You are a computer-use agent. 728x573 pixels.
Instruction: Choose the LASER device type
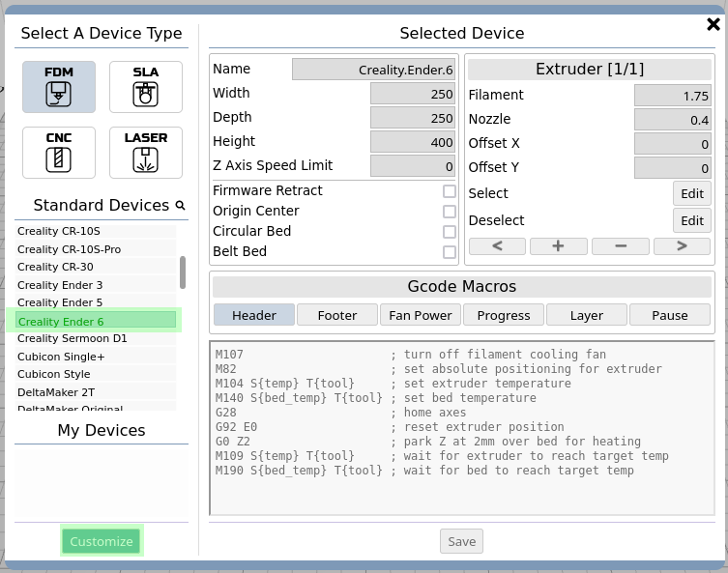[145, 153]
